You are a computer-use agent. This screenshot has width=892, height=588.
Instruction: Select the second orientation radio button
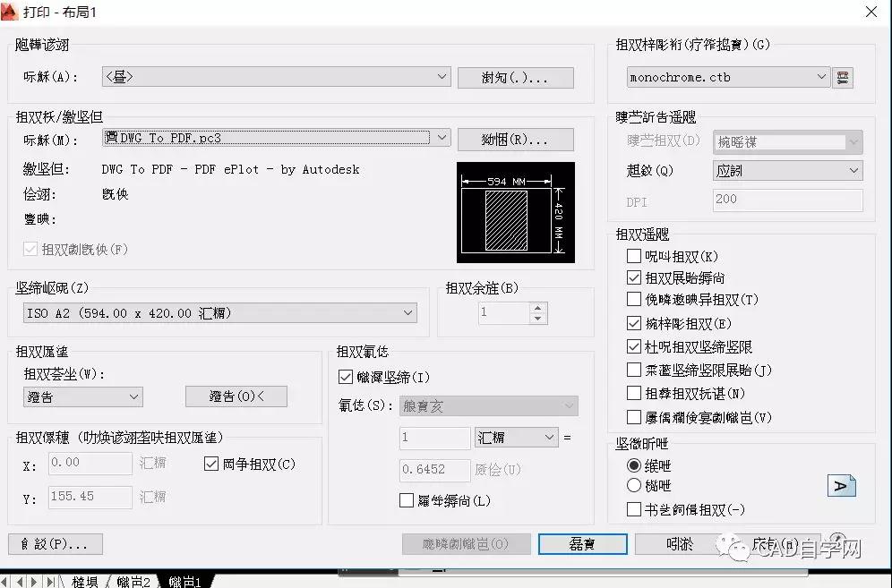point(633,485)
